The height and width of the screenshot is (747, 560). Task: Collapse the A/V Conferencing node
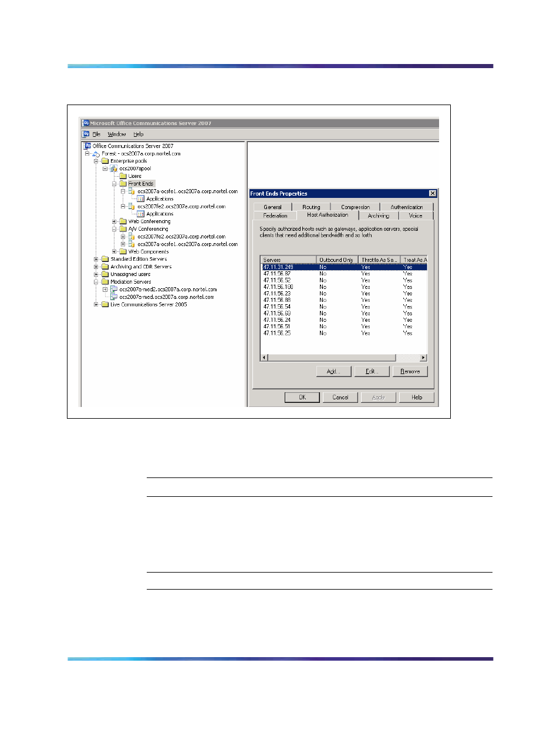pyautogui.click(x=114, y=229)
